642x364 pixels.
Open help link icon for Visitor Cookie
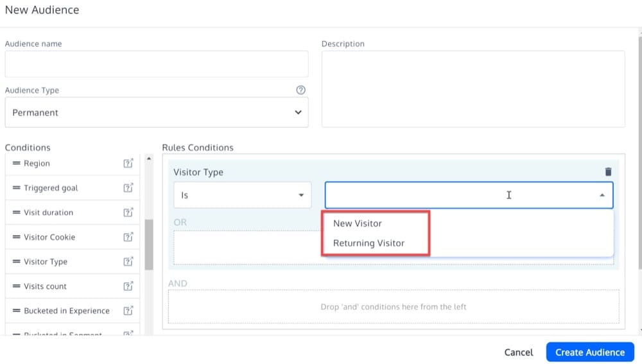click(x=128, y=237)
